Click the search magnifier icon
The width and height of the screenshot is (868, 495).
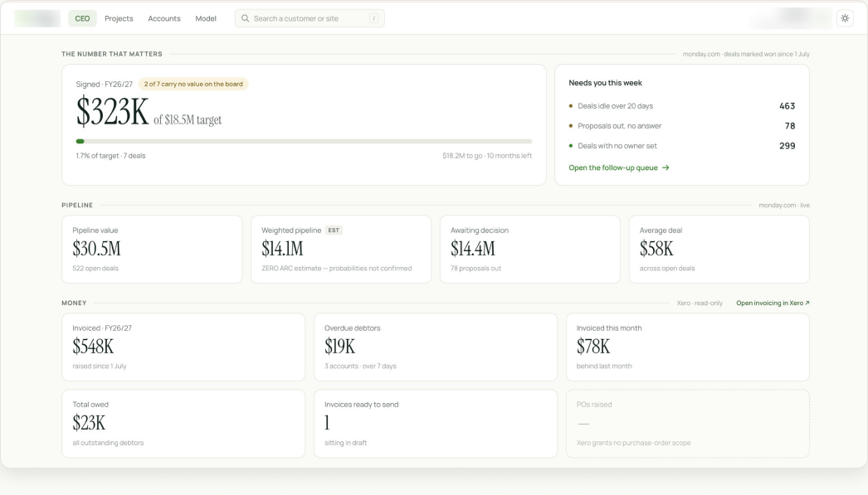[245, 18]
